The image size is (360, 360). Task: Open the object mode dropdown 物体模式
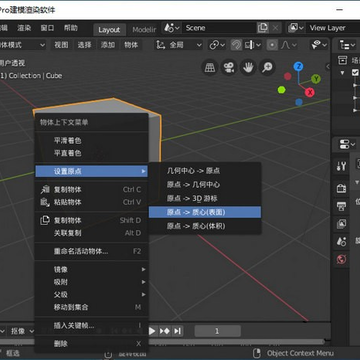[23, 45]
